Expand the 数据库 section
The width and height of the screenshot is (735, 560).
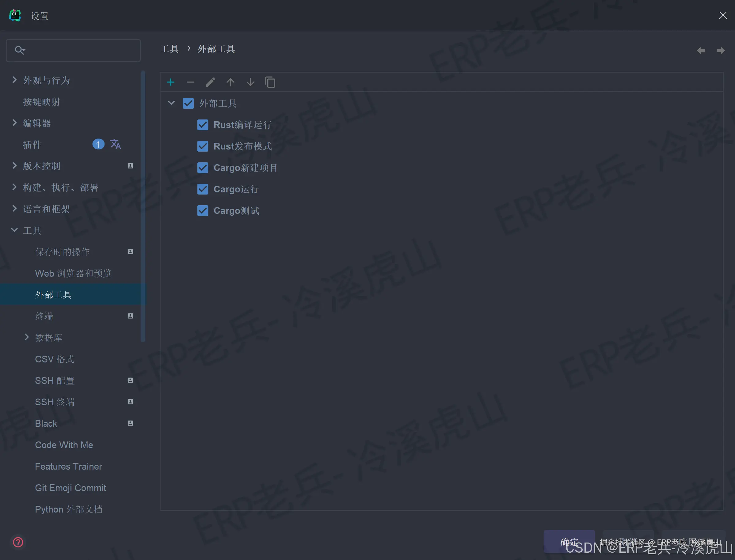click(27, 337)
